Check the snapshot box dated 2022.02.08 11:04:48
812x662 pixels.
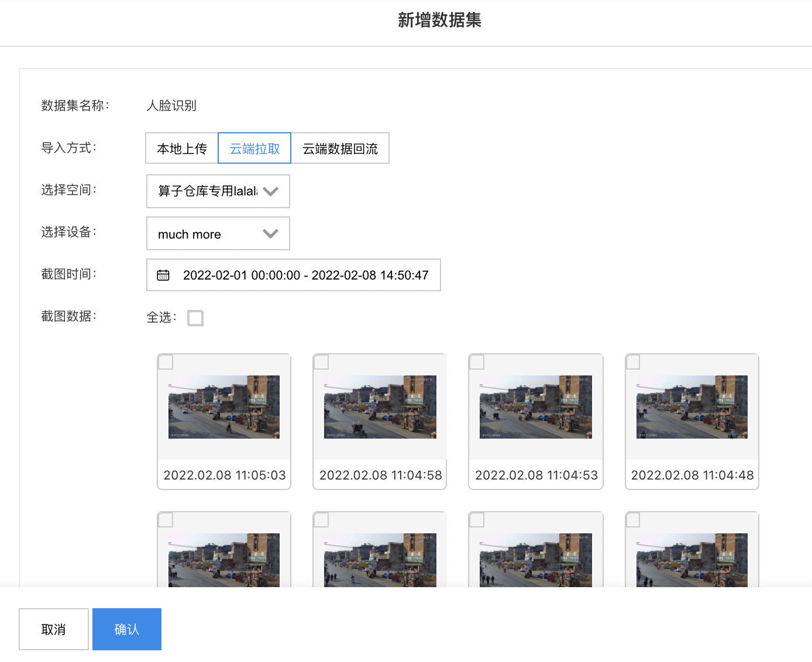coord(633,362)
